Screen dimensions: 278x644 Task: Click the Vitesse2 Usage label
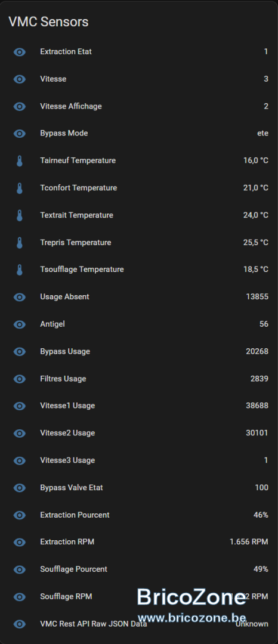point(67,433)
